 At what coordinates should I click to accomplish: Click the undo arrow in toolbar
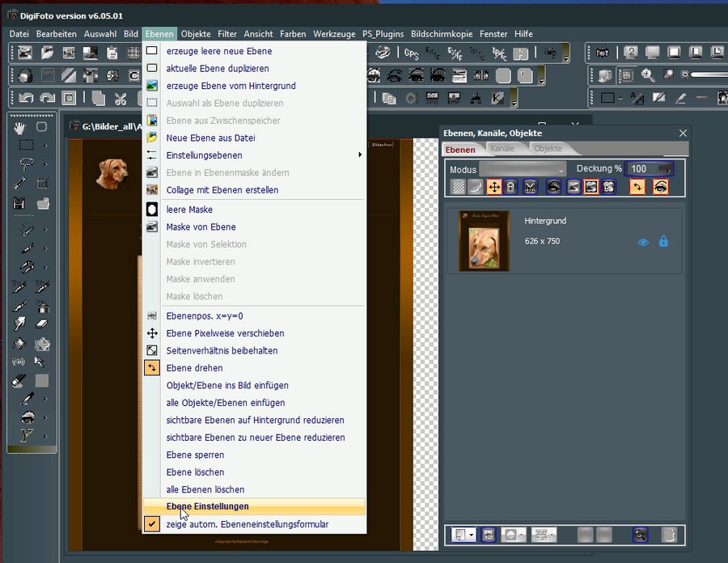click(x=26, y=99)
